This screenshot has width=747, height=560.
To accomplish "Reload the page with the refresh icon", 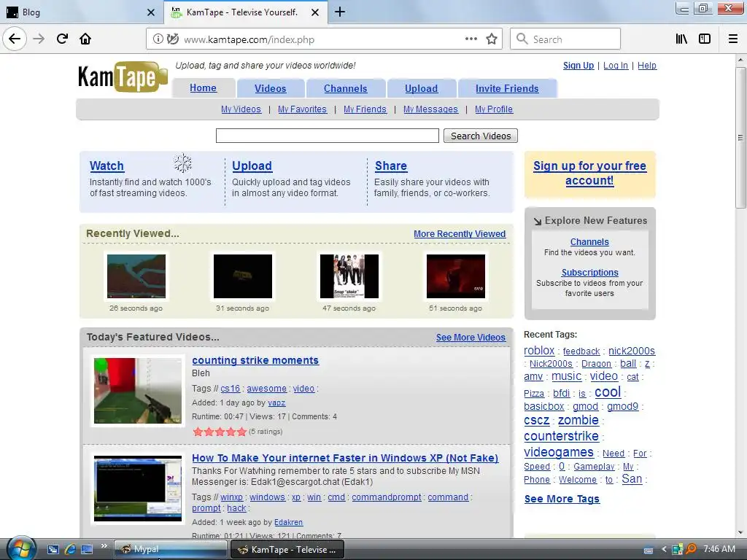I will (63, 39).
